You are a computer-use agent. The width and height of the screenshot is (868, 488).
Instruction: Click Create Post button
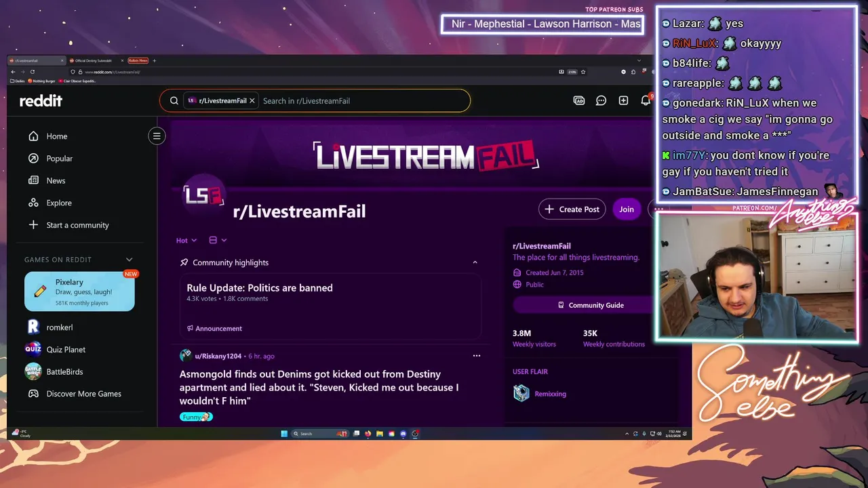pos(572,209)
